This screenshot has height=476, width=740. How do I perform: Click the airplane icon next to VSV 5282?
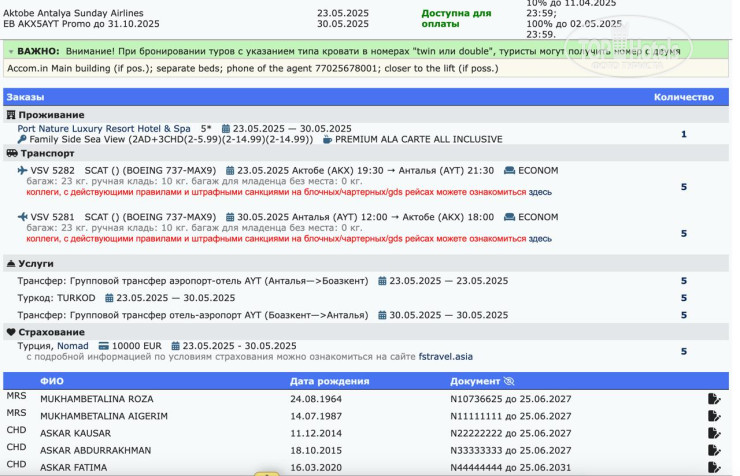click(x=23, y=170)
